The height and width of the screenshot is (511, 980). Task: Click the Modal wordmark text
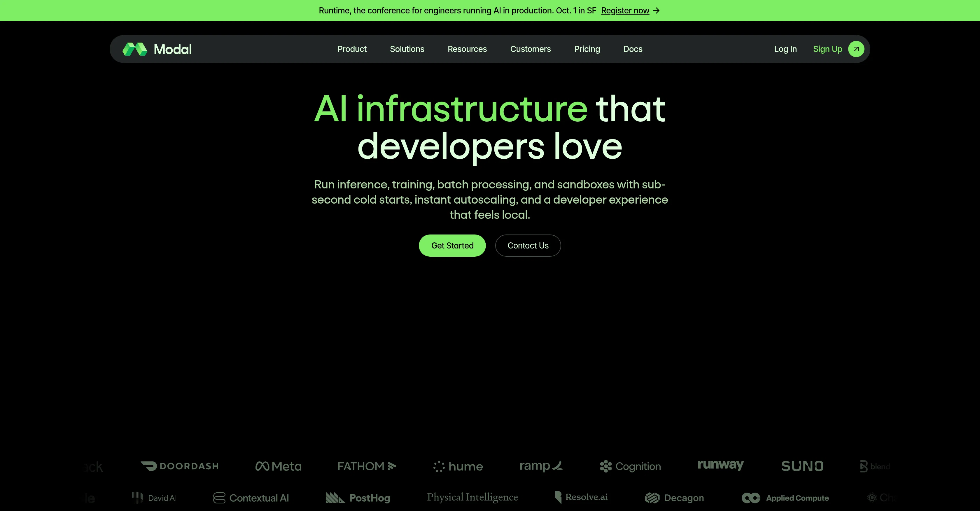pyautogui.click(x=173, y=49)
